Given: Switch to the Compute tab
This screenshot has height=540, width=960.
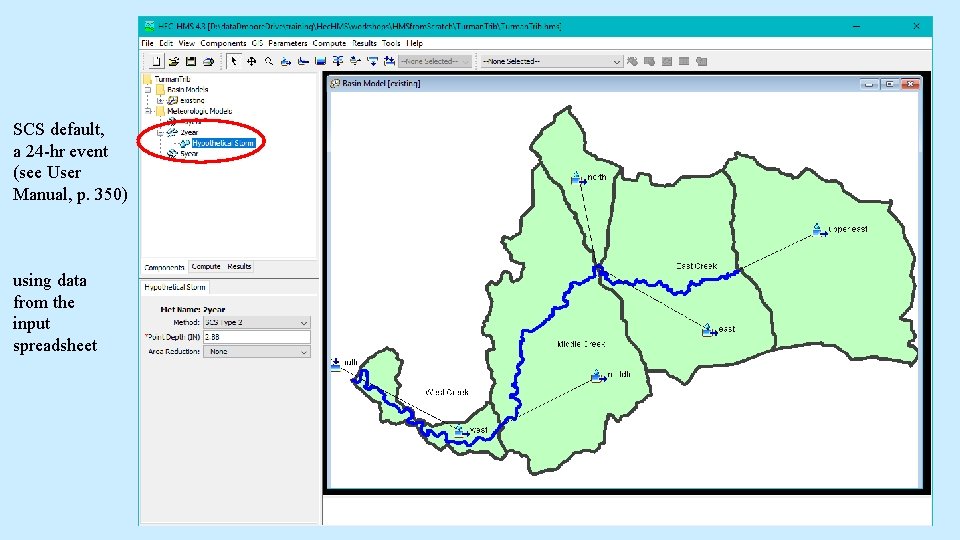Looking at the screenshot, I should click(x=206, y=267).
